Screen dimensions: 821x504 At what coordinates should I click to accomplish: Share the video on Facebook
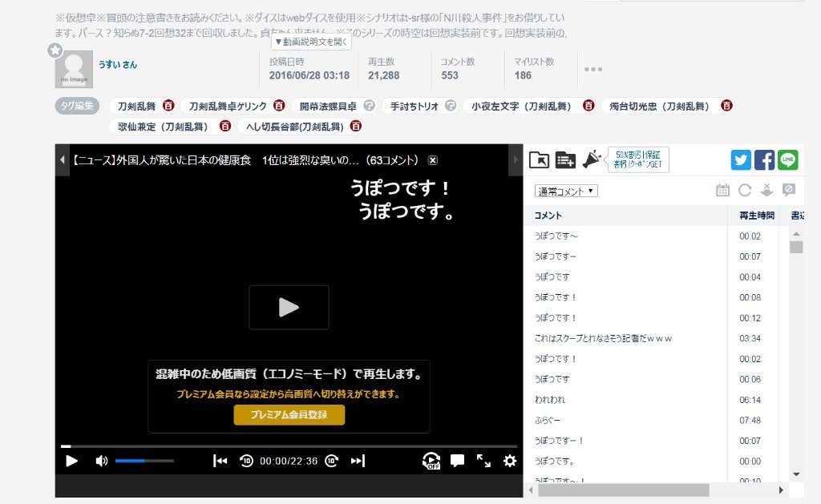point(764,159)
